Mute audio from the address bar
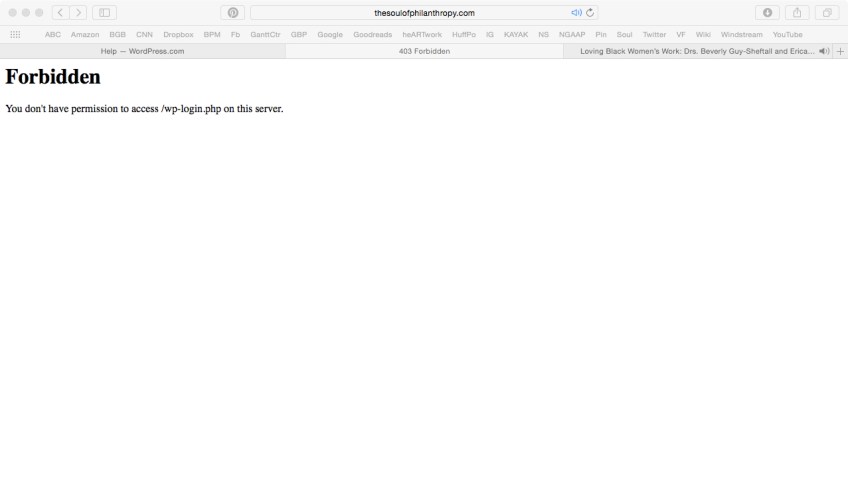This screenshot has width=848, height=479. point(576,13)
